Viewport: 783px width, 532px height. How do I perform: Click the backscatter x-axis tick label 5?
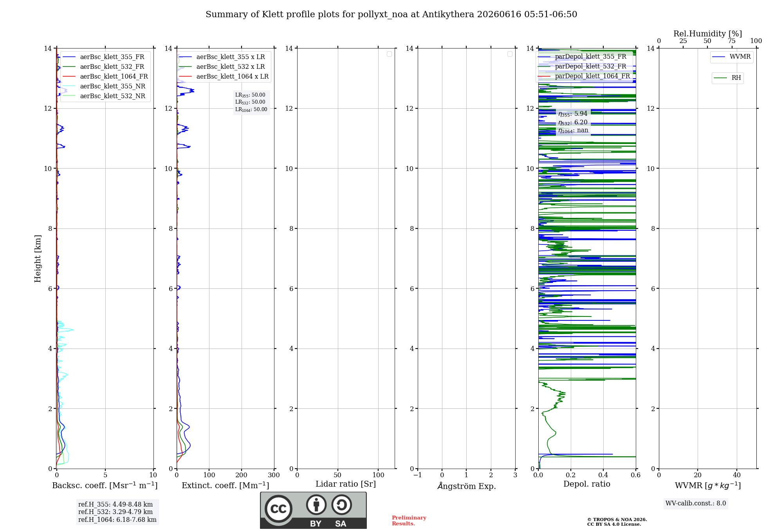pyautogui.click(x=105, y=475)
